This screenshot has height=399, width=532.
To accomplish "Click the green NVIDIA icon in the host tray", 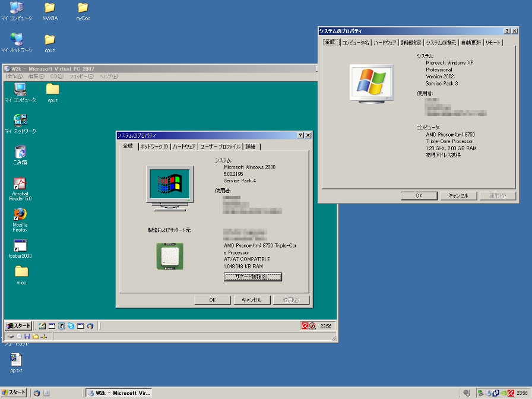I will [x=503, y=393].
